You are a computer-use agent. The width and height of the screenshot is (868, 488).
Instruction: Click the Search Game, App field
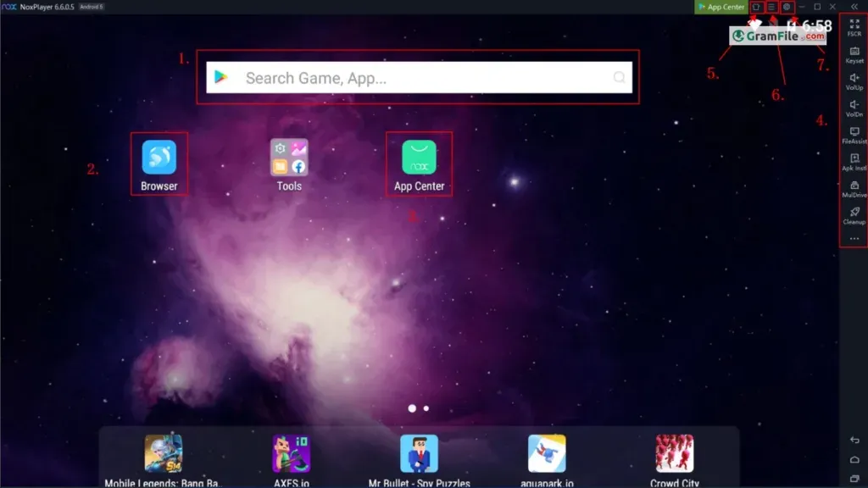(419, 77)
